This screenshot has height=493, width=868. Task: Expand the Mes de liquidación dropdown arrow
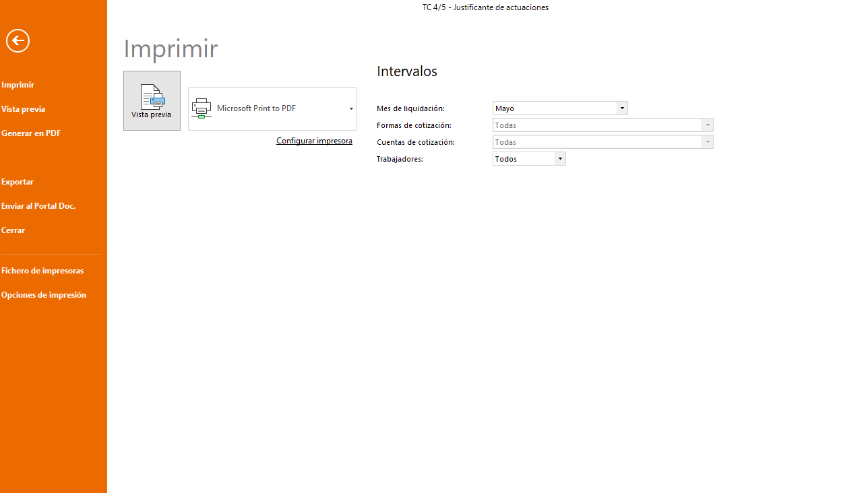click(x=622, y=108)
